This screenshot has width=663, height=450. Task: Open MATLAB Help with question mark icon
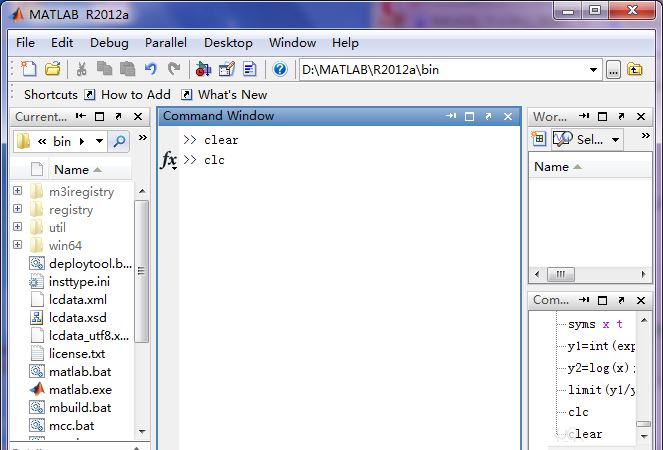pyautogui.click(x=279, y=69)
